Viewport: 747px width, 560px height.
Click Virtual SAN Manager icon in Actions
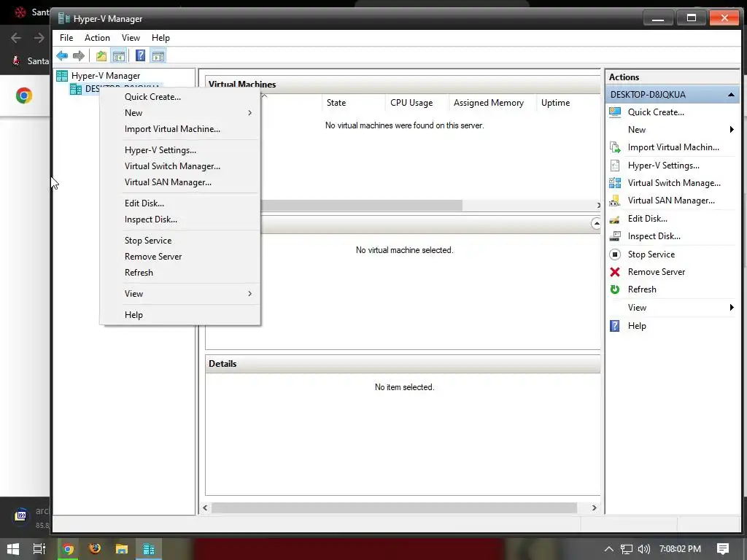tap(615, 201)
